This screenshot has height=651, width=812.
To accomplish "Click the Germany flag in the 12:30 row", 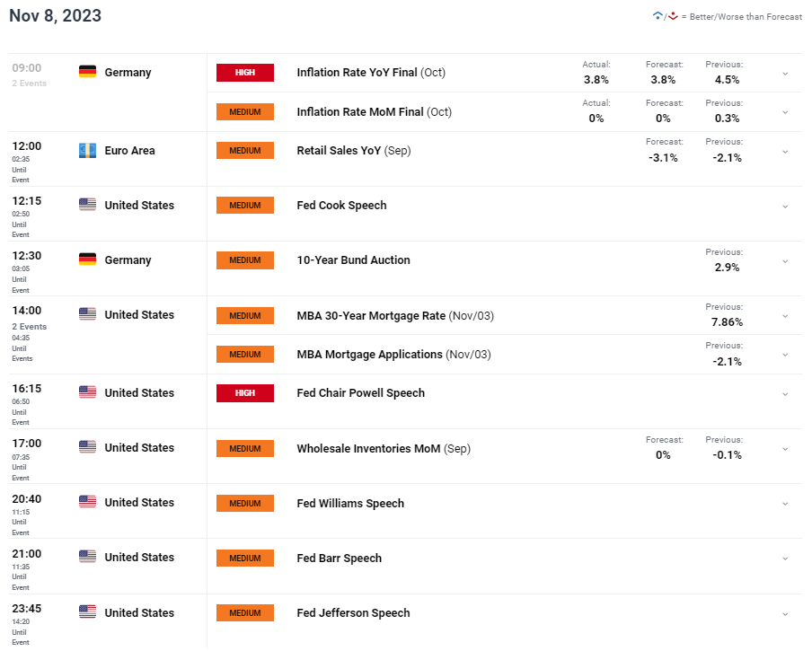I will click(87, 260).
